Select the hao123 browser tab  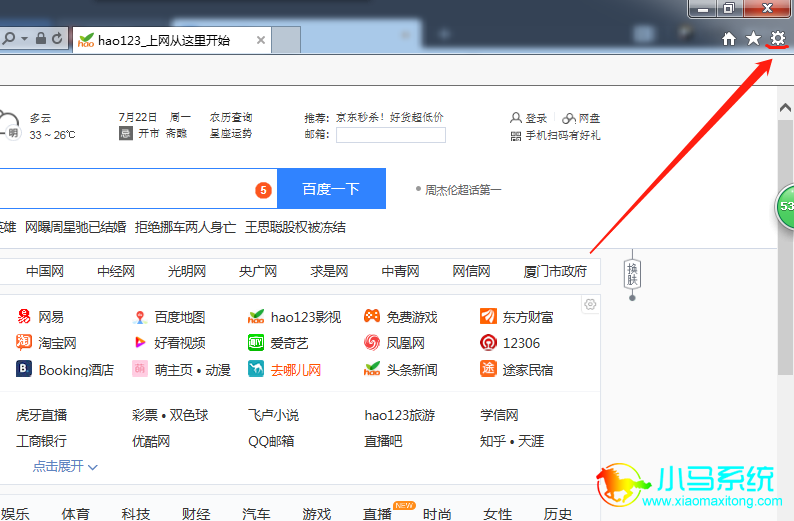coord(172,40)
